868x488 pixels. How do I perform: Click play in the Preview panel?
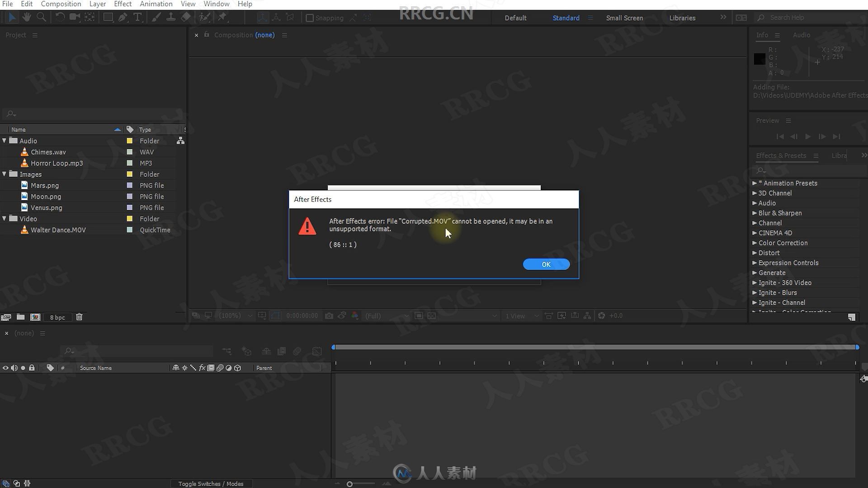coord(808,136)
